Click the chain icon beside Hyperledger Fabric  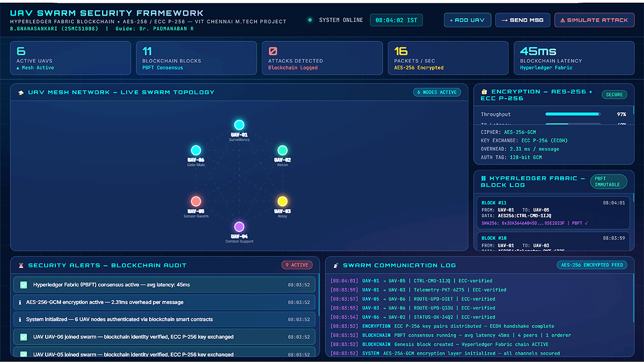click(484, 178)
